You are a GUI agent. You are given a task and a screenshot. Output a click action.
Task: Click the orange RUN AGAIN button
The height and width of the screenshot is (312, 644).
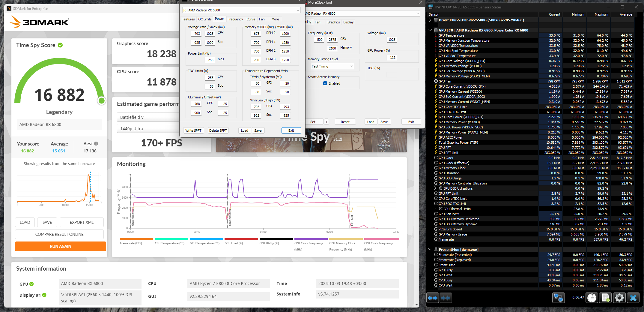(61, 246)
